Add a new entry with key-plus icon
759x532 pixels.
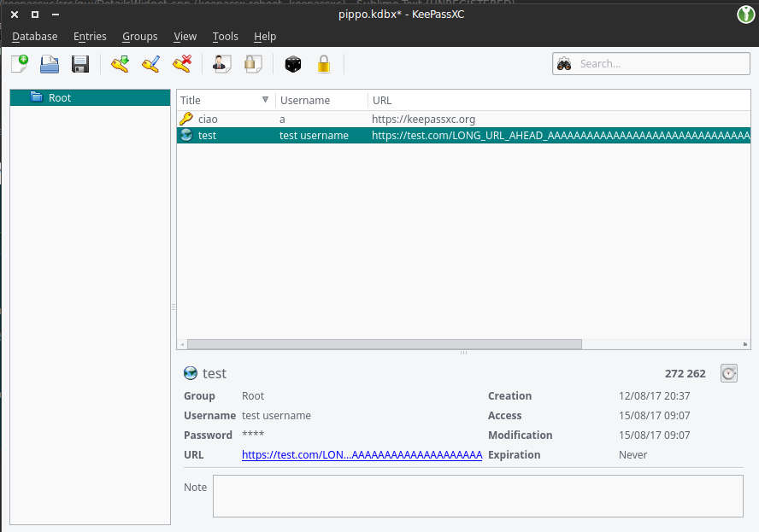pos(120,64)
